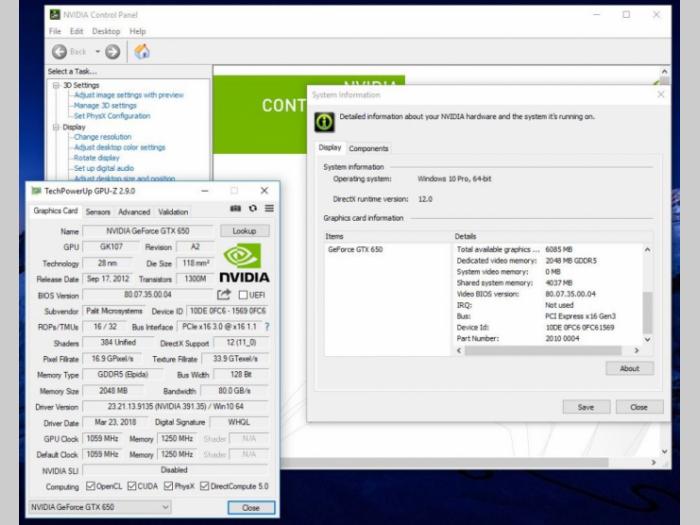Minimize the GPU-Z window
This screenshot has height=525, width=700.
point(205,191)
